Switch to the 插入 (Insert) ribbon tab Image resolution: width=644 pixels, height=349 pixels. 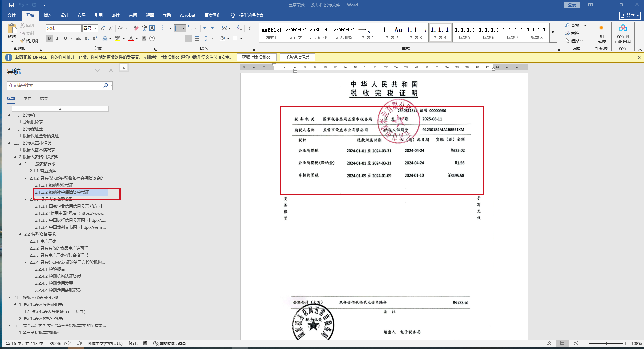pyautogui.click(x=48, y=15)
